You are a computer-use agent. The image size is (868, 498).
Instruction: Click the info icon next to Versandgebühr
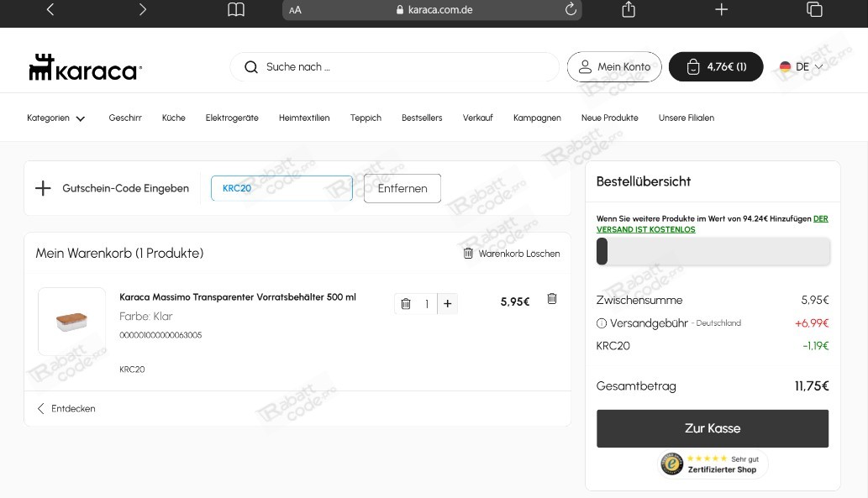tap(601, 323)
